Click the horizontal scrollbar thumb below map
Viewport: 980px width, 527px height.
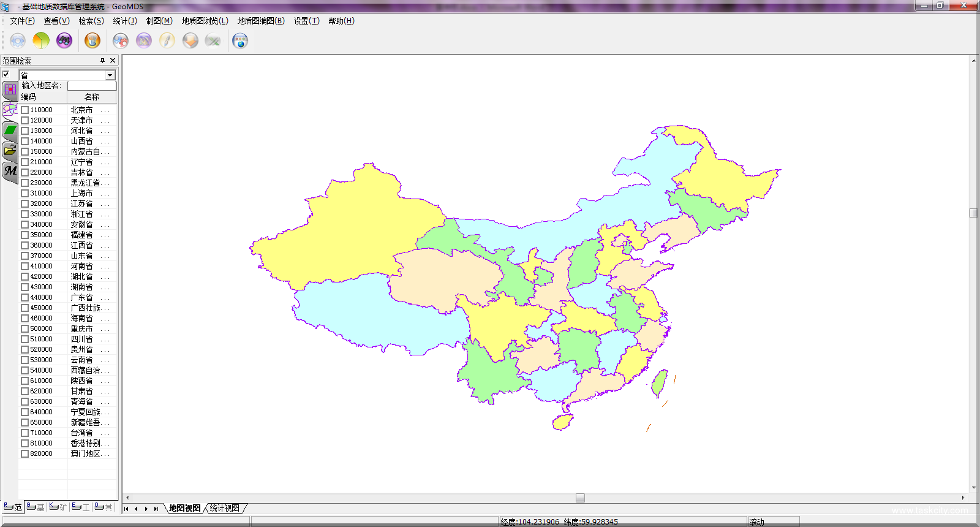(x=580, y=498)
